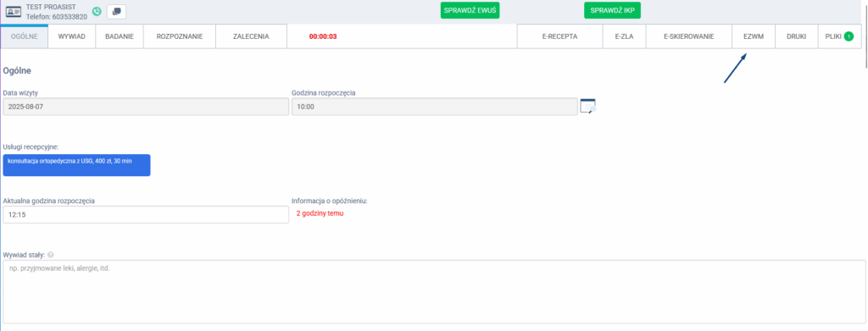868x331 pixels.
Task: Click the Data wizyty field
Action: pos(146,107)
